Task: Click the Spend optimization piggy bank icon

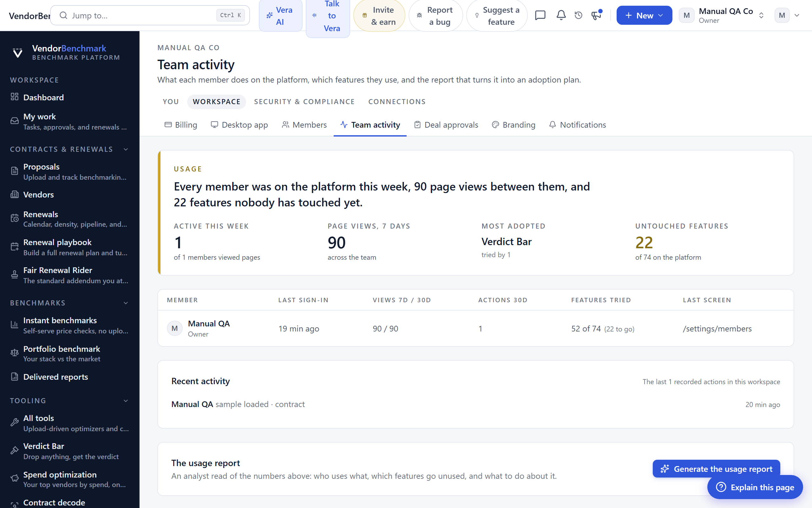Action: [x=14, y=479]
